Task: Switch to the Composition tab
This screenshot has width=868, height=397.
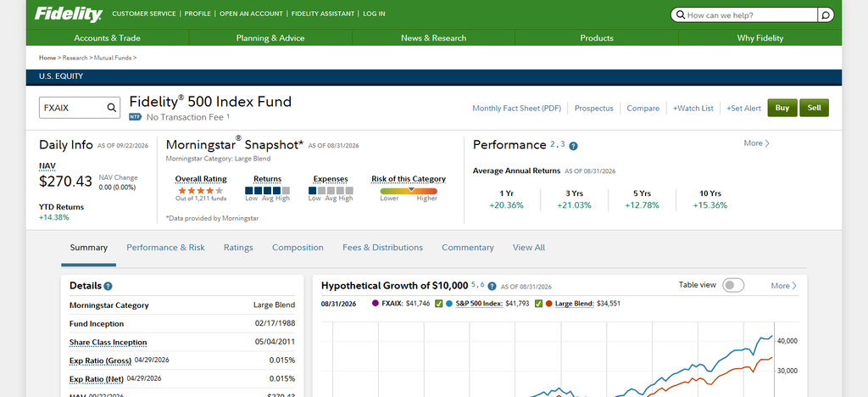Action: pos(298,248)
